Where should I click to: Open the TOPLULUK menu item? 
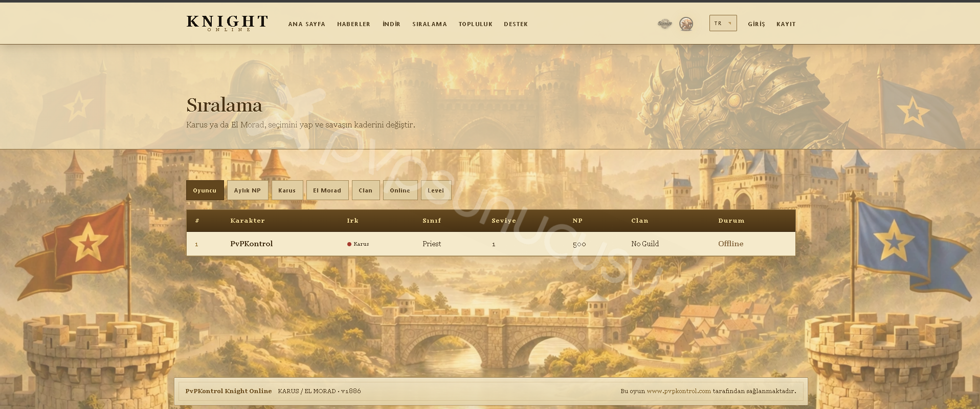[x=475, y=24]
